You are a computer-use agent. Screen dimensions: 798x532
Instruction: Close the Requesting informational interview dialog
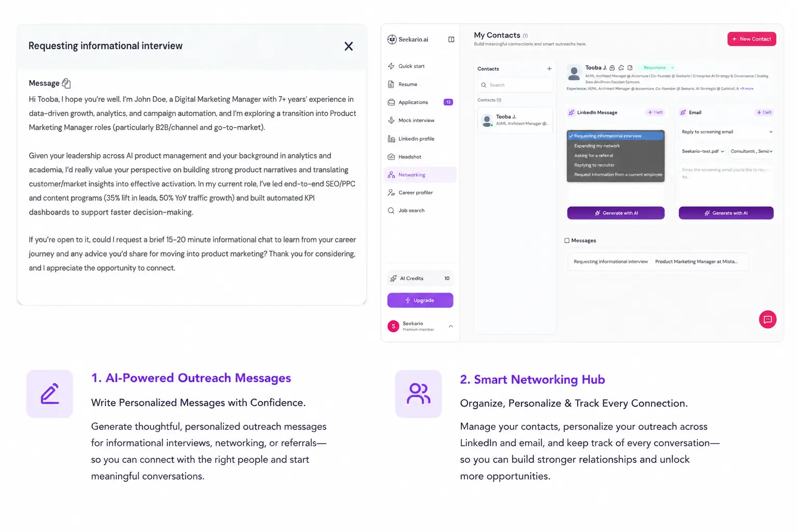[x=349, y=46]
